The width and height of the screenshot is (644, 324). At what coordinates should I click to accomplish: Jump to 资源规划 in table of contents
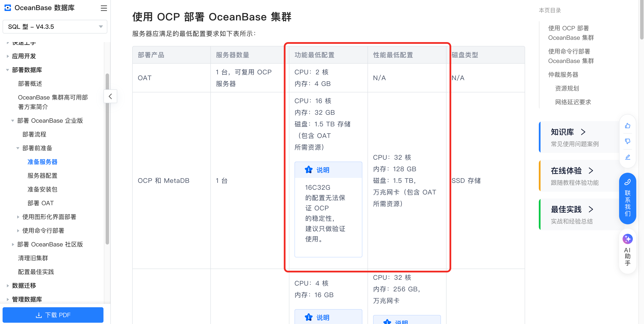[567, 88]
